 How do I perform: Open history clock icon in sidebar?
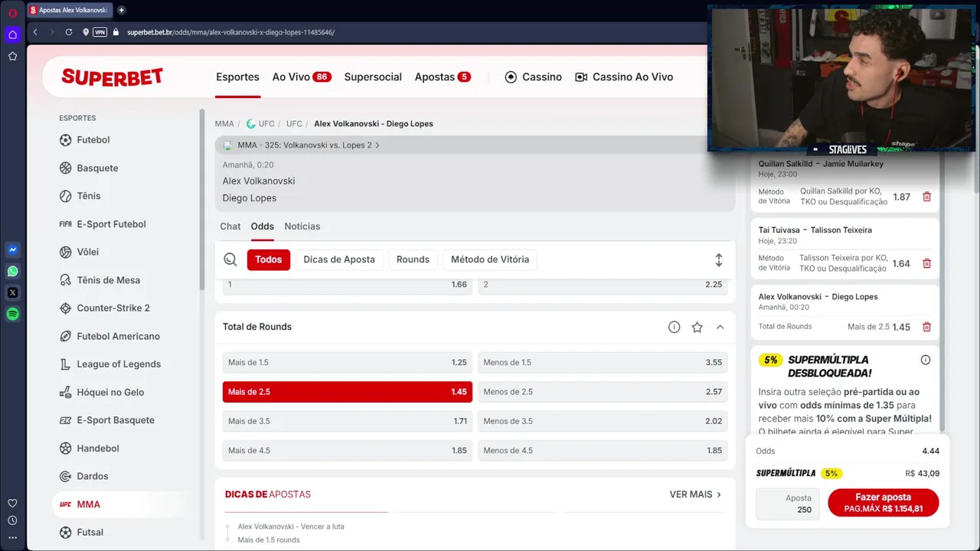click(x=12, y=520)
